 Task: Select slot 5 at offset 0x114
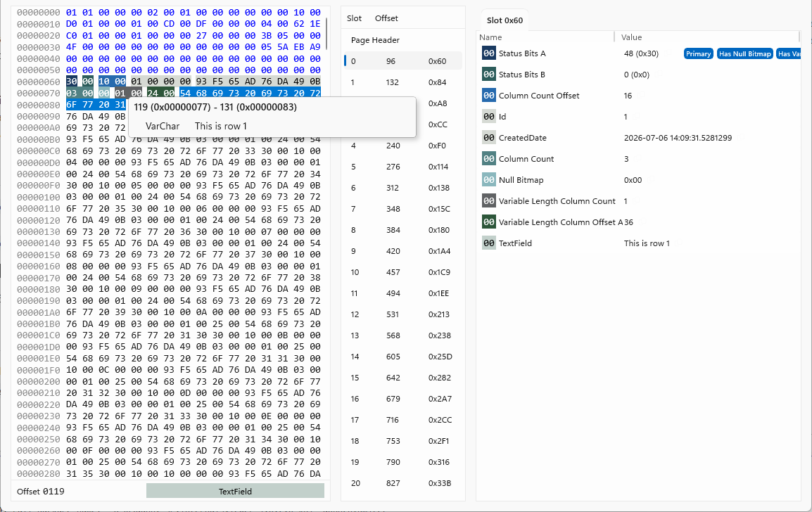(x=403, y=167)
